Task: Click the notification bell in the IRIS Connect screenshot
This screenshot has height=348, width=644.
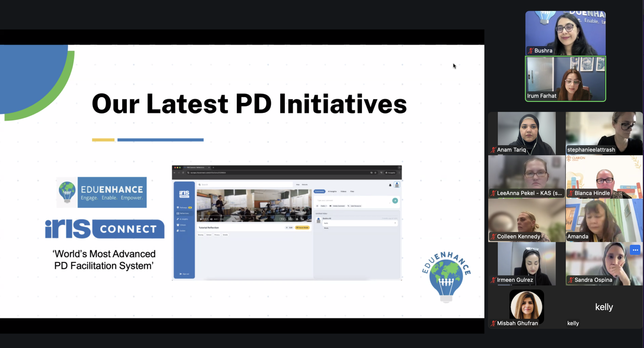Action: 390,185
